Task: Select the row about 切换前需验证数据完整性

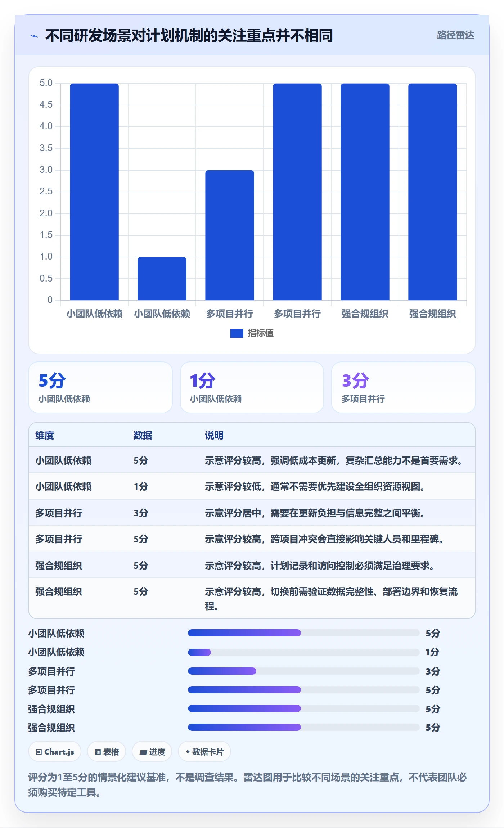Action: tap(252, 598)
